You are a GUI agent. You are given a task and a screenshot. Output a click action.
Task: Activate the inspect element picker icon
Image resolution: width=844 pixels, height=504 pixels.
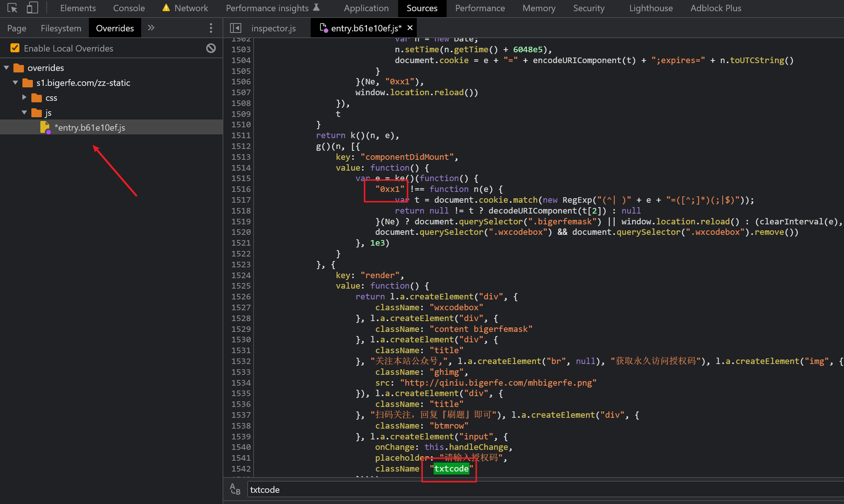pyautogui.click(x=12, y=8)
